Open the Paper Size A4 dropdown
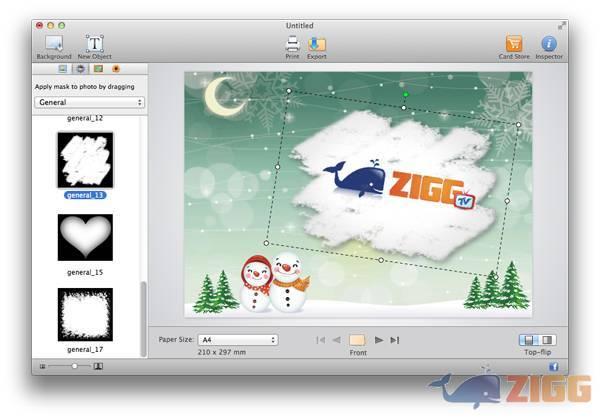The width and height of the screenshot is (600, 419). (237, 340)
